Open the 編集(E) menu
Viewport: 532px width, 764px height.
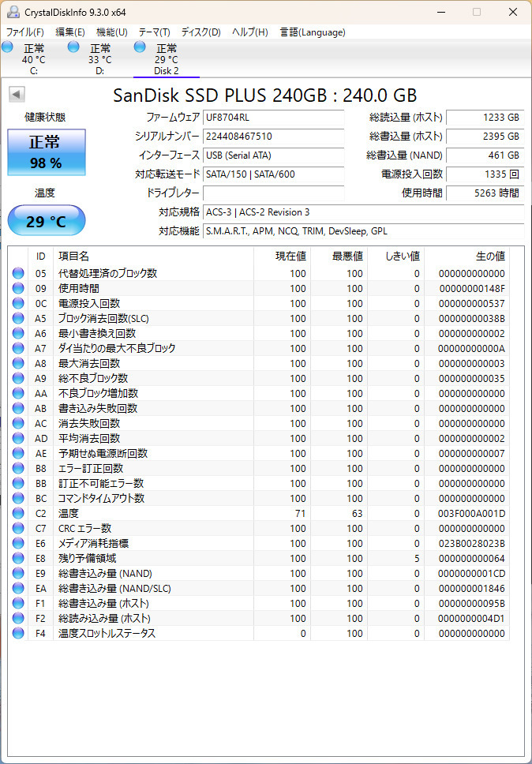[70, 32]
